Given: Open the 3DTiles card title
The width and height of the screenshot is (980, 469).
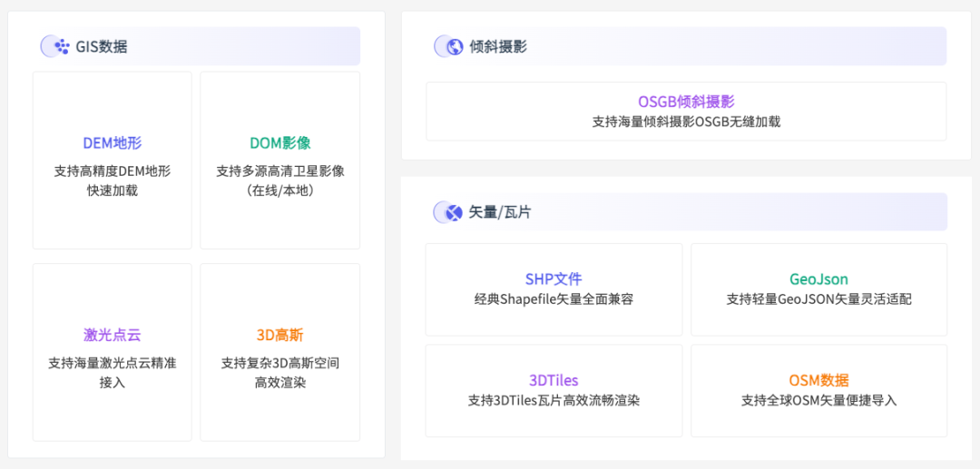Looking at the screenshot, I should pos(554,380).
